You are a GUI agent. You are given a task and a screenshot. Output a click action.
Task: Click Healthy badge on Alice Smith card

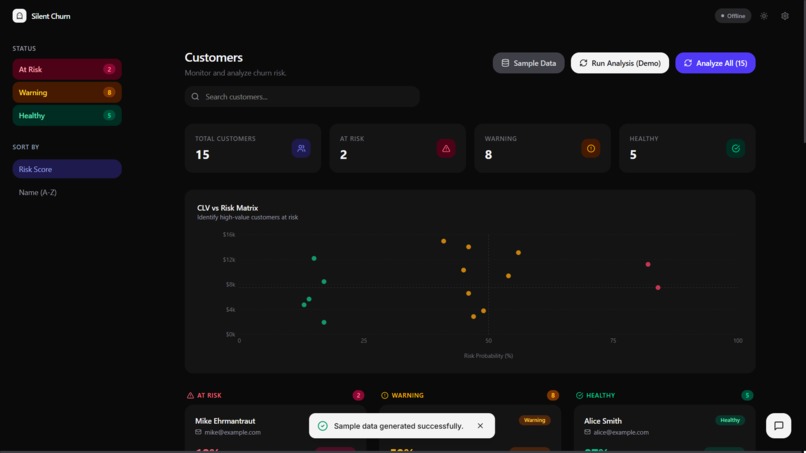click(730, 421)
